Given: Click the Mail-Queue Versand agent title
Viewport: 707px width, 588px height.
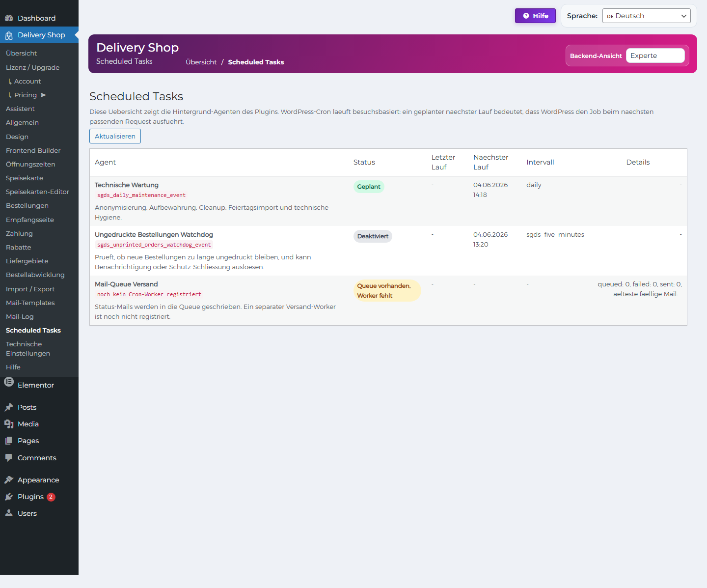Looking at the screenshot, I should point(126,284).
